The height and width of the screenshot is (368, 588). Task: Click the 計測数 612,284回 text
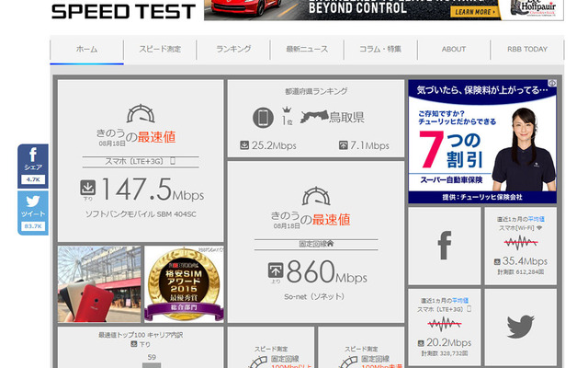(521, 272)
